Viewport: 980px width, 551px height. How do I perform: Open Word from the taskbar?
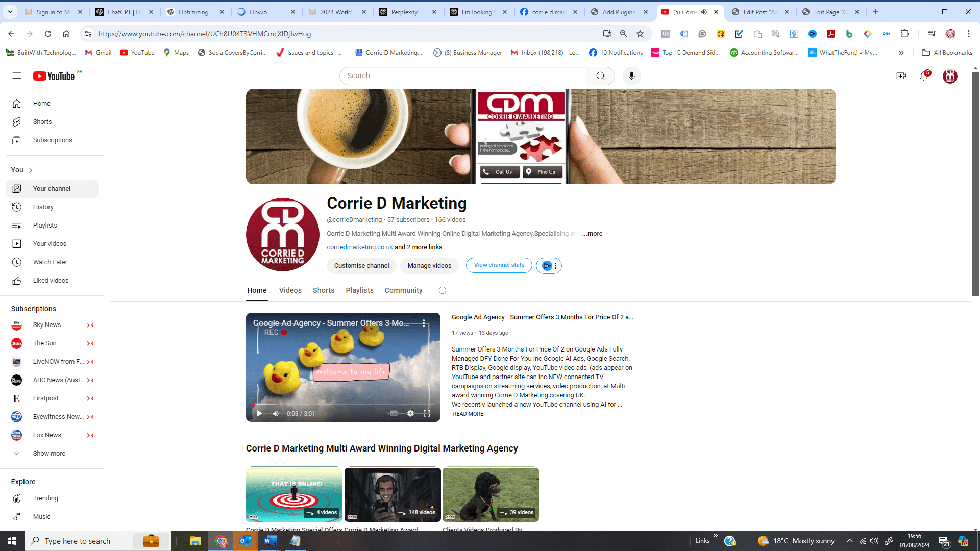coord(271,541)
